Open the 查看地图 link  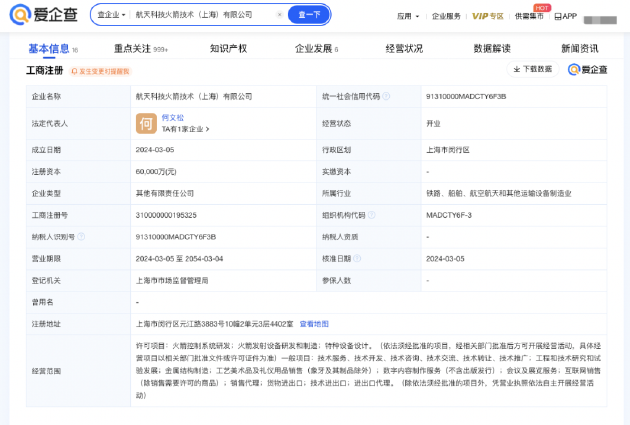tap(314, 324)
